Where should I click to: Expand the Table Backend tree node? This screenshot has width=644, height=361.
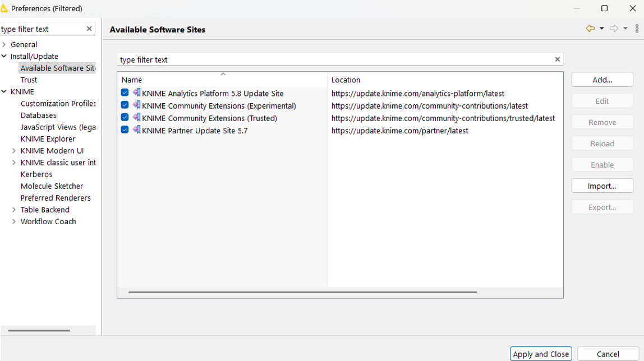14,210
